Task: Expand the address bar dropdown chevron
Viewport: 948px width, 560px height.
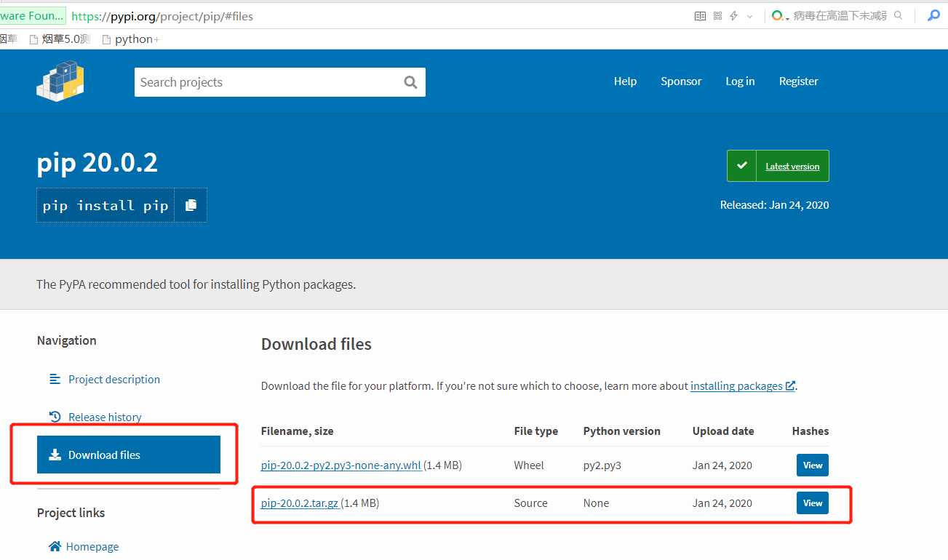Action: pos(749,16)
